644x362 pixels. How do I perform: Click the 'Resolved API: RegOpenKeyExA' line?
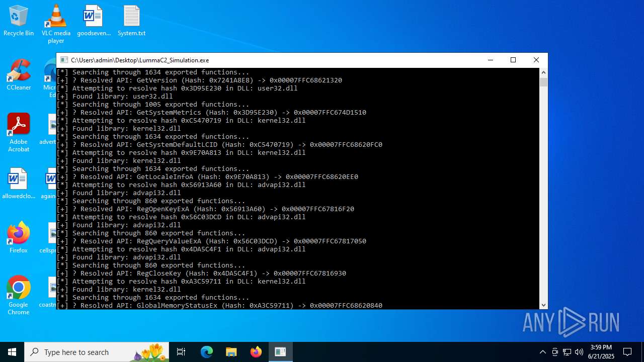pyautogui.click(x=205, y=209)
